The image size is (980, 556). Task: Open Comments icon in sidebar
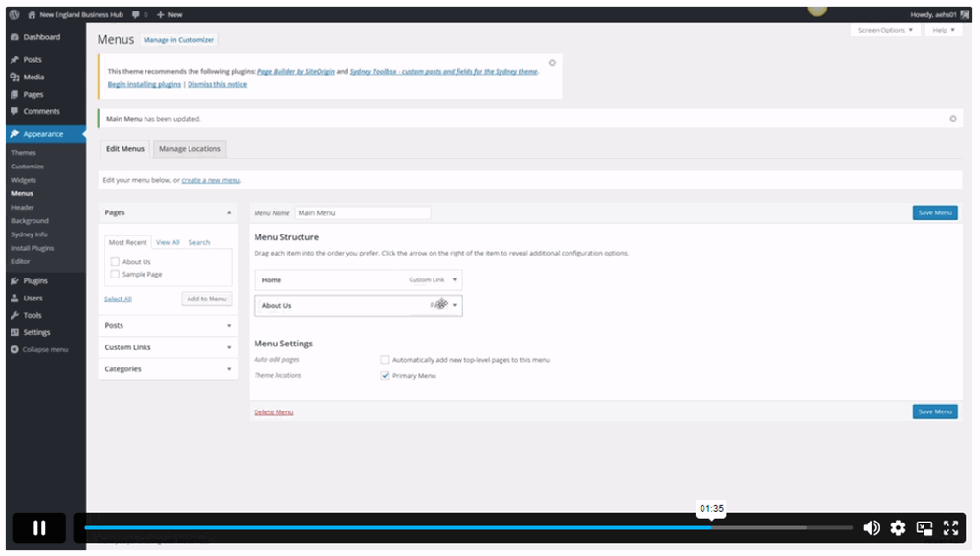pyautogui.click(x=15, y=111)
